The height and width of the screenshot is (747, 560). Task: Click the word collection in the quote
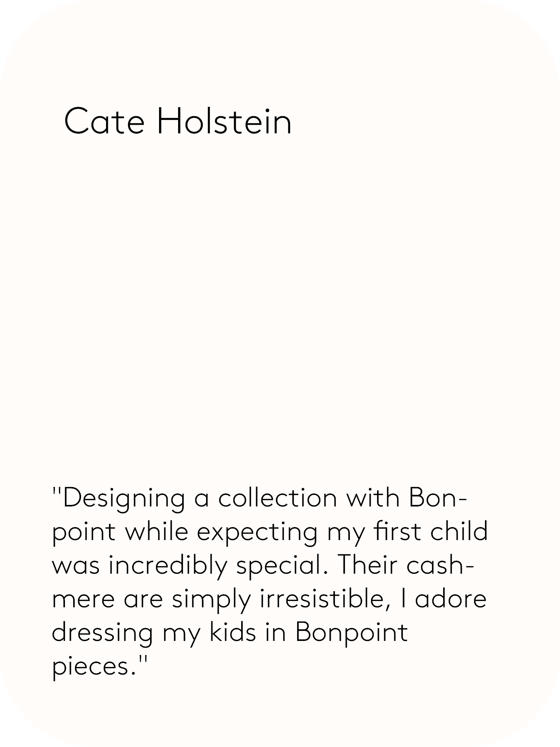click(x=278, y=498)
